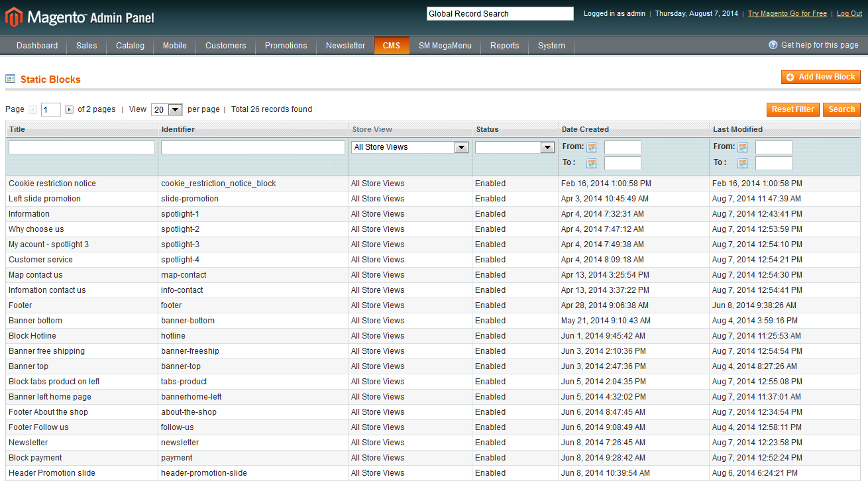Open the Block Hotline row
This screenshot has width=868, height=485.
click(x=433, y=336)
